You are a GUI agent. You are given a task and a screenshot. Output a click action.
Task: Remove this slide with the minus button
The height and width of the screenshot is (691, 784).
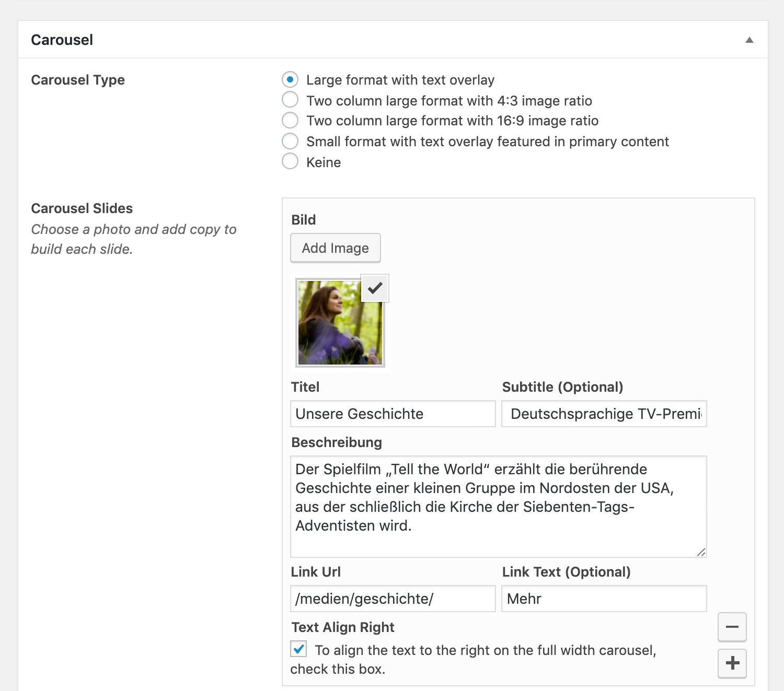pos(732,627)
